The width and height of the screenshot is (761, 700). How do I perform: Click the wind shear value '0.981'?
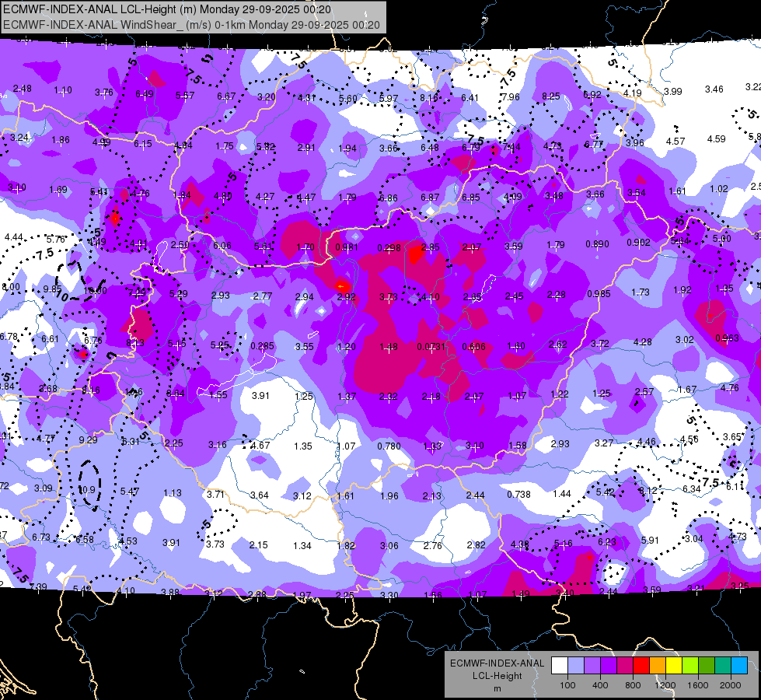[347, 247]
